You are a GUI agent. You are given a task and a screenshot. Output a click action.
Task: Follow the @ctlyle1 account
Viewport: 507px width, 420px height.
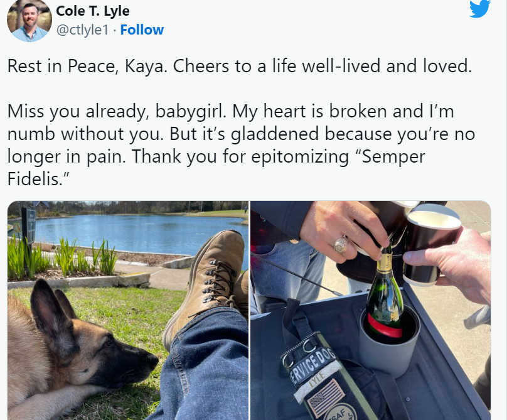[142, 30]
